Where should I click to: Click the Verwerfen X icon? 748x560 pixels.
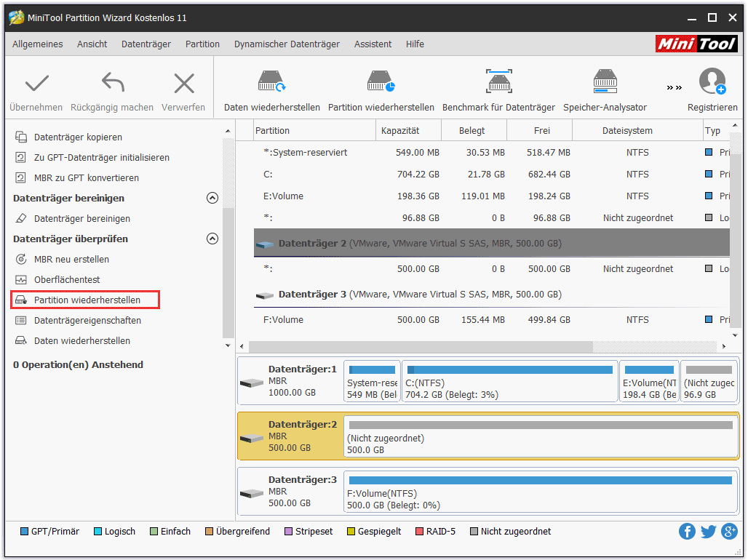click(183, 84)
